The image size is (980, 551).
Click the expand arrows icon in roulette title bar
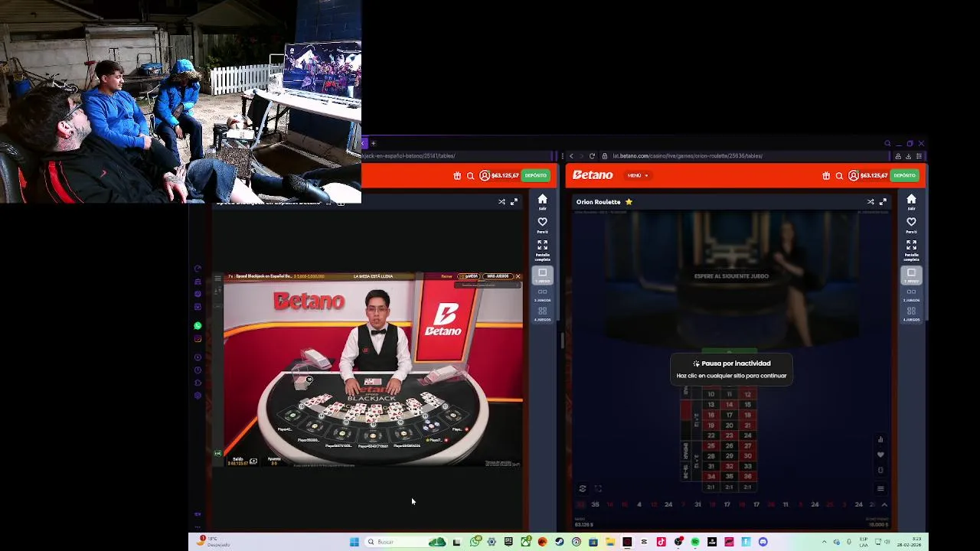(x=883, y=202)
